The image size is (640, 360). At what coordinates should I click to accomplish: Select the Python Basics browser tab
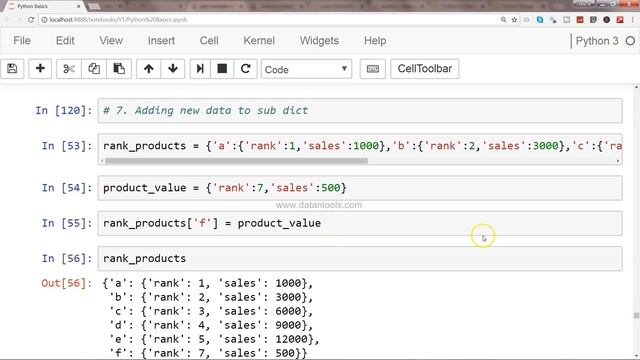coord(43,6)
